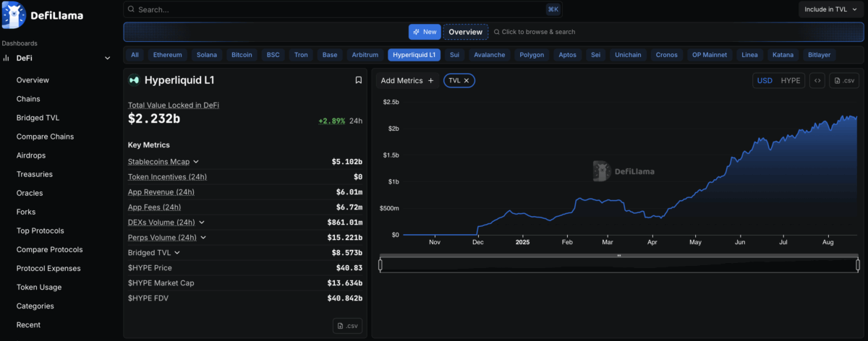Click the search magnifier icon

(130, 9)
